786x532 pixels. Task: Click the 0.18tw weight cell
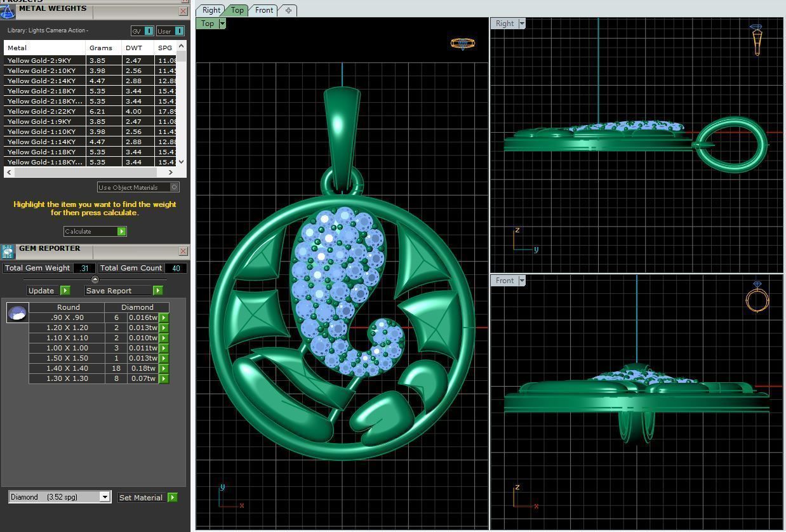point(143,368)
